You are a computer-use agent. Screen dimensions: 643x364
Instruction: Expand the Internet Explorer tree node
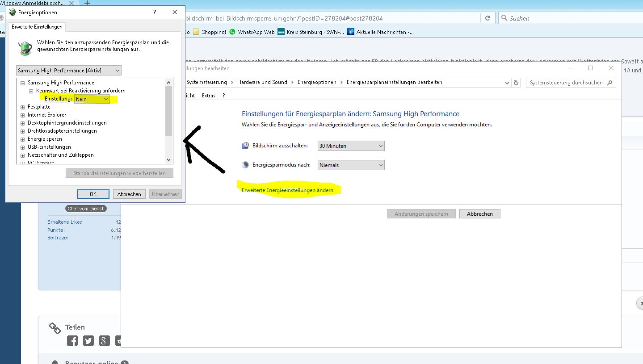[x=23, y=115]
